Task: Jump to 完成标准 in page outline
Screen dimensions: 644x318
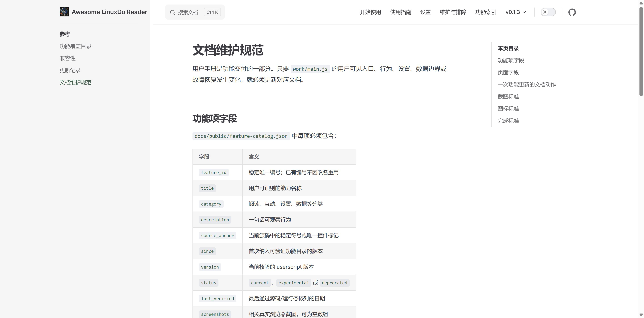Action: click(508, 121)
